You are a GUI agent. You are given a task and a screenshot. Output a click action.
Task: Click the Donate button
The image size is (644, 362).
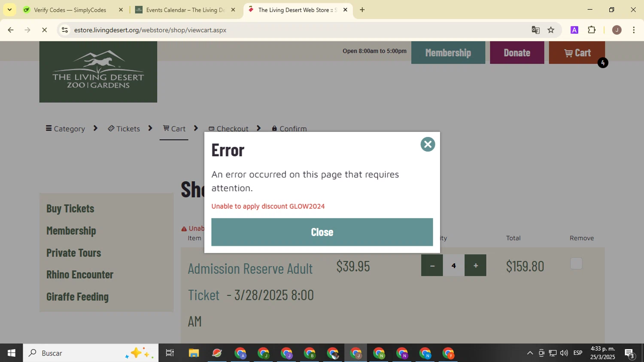tap(517, 52)
